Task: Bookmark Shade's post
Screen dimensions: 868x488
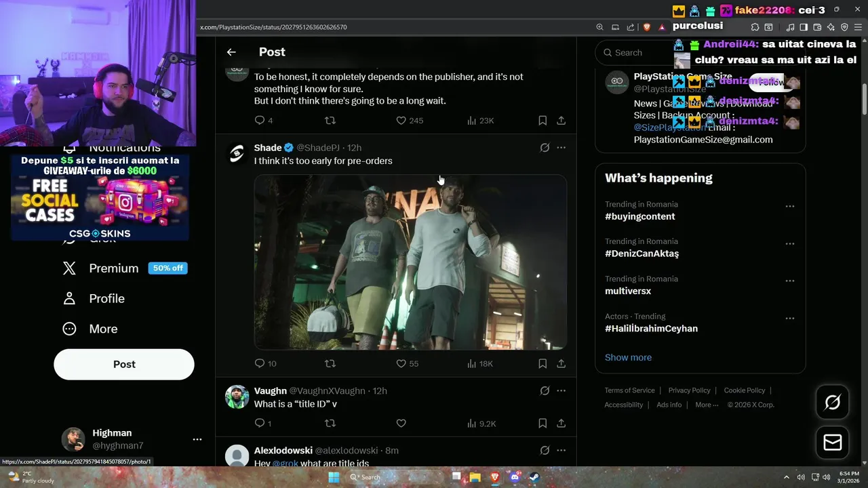Action: 542,364
